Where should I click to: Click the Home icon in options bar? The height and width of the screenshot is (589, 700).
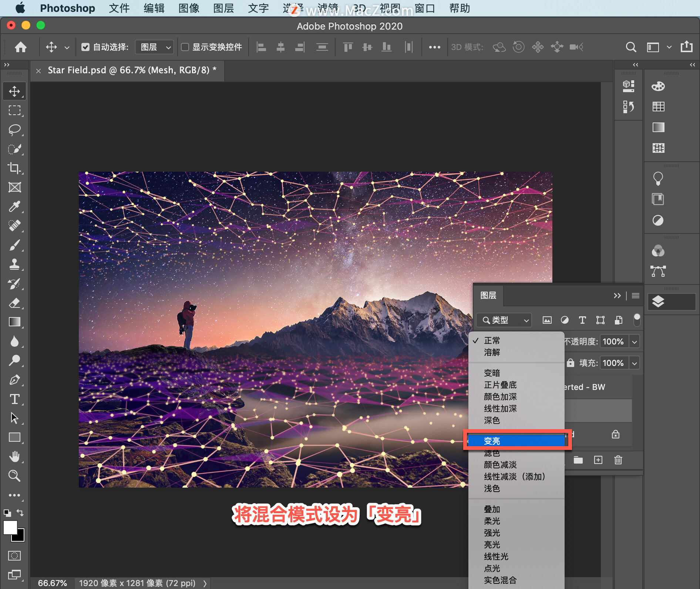(x=21, y=47)
